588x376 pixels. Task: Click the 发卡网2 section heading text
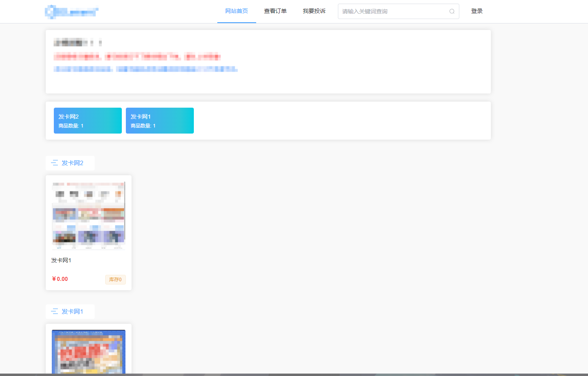(x=72, y=163)
